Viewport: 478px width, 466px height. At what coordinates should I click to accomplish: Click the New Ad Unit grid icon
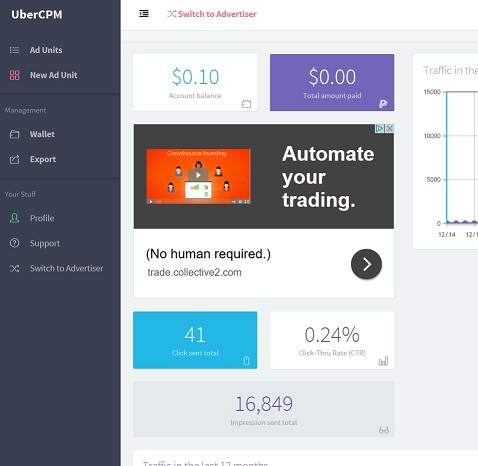(x=14, y=75)
